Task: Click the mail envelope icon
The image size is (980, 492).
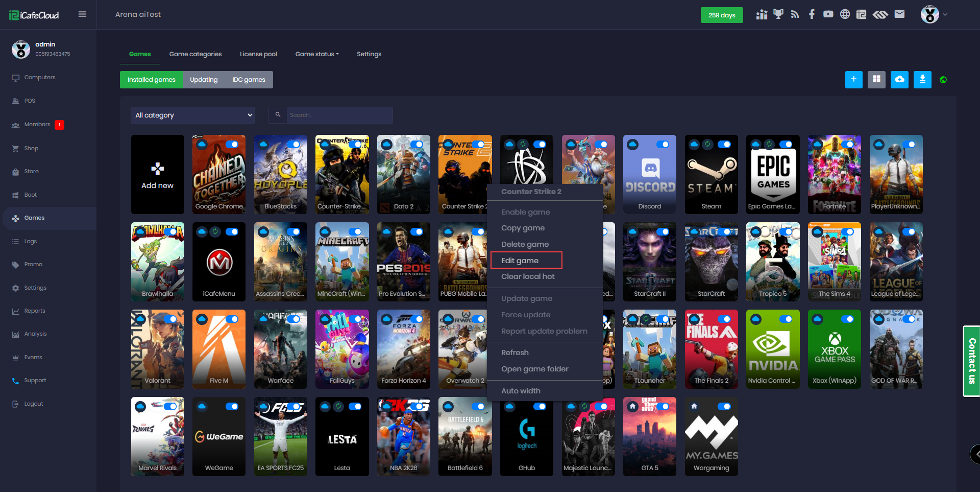Action: click(x=900, y=14)
